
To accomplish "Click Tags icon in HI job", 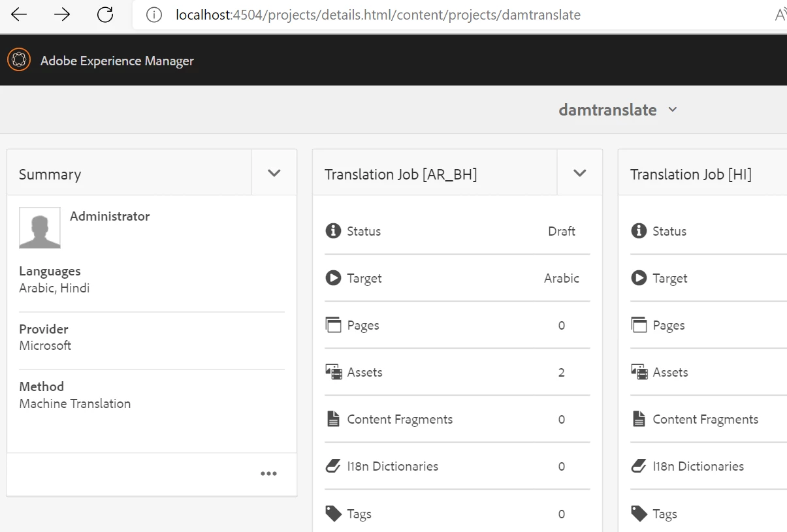I will point(639,514).
